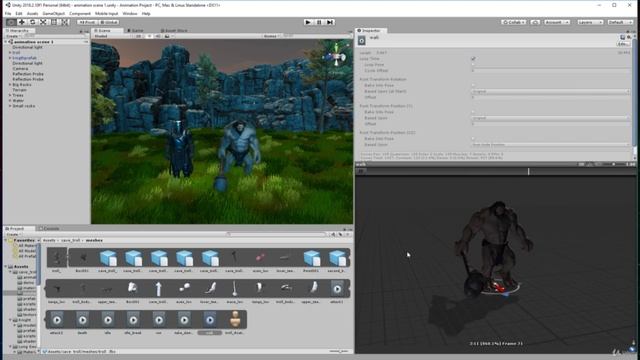Click the Edit button in Inspector
Image resolution: width=640 pixels, height=360 pixels.
pyautogui.click(x=623, y=44)
